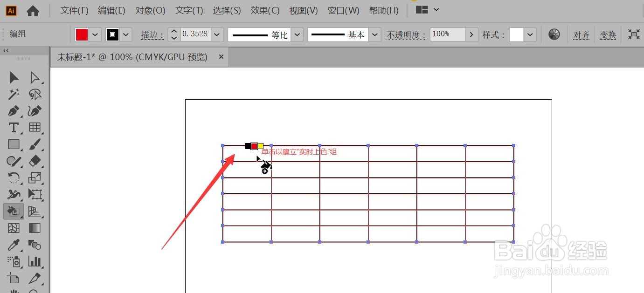Open the black stroke color swatch
The image size is (644, 293).
coord(113,34)
